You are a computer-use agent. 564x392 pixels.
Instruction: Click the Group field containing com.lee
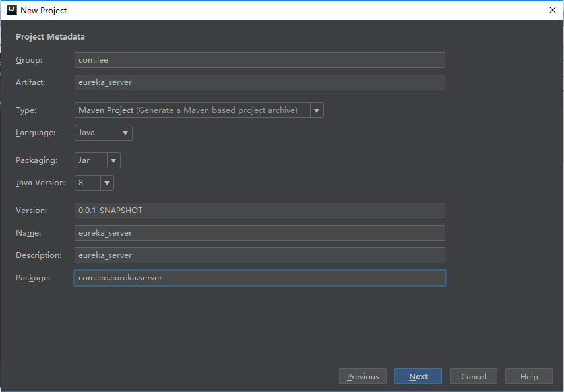(x=260, y=60)
